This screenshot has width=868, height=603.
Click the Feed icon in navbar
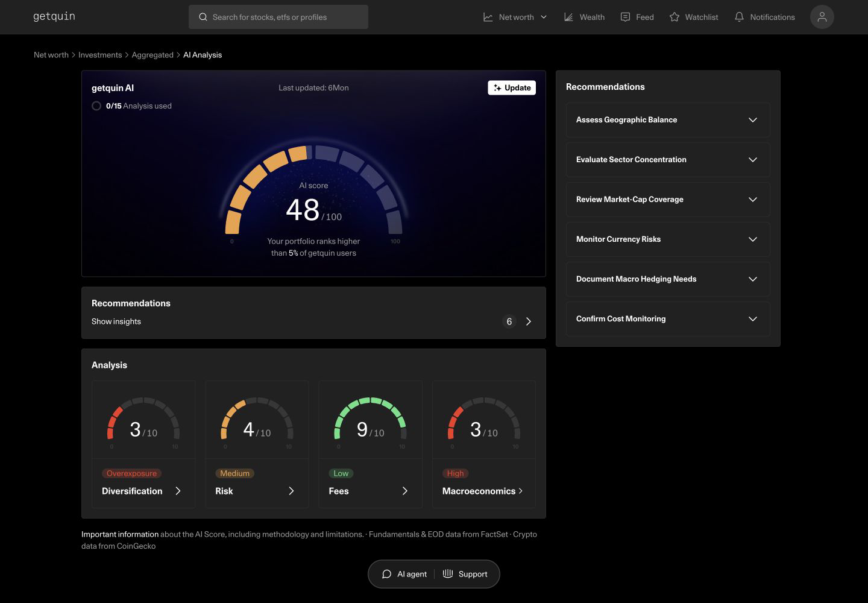(625, 17)
